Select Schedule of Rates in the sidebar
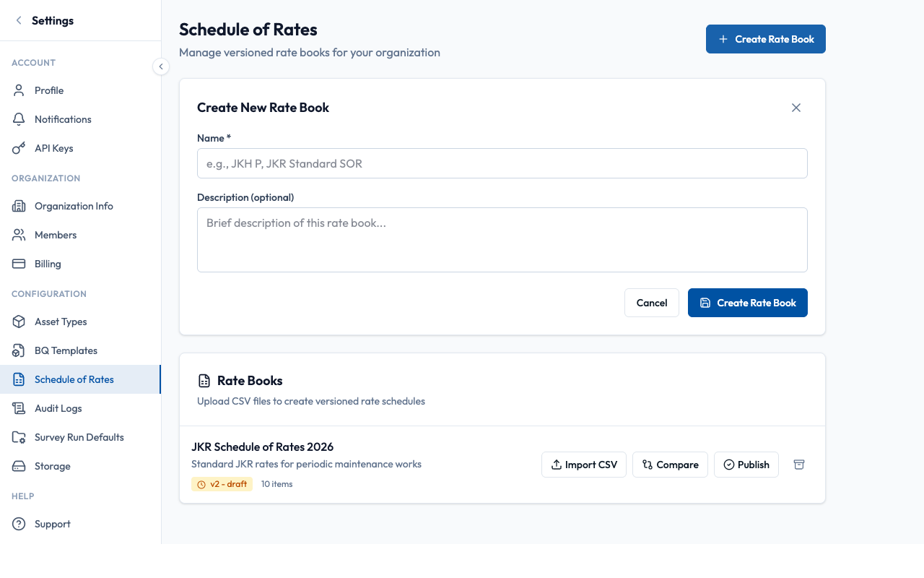This screenshot has height=578, width=924. (74, 379)
